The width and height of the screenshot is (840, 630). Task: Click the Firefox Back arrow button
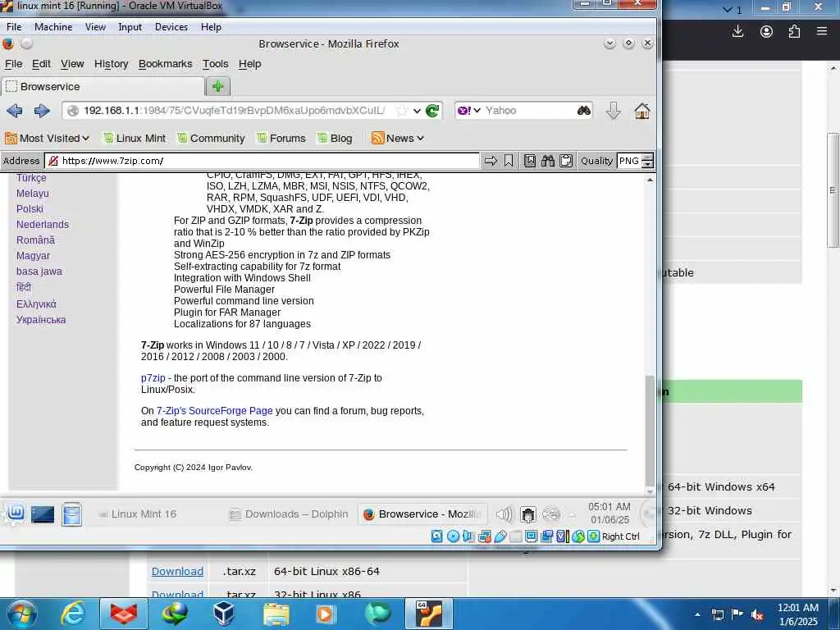[15, 111]
